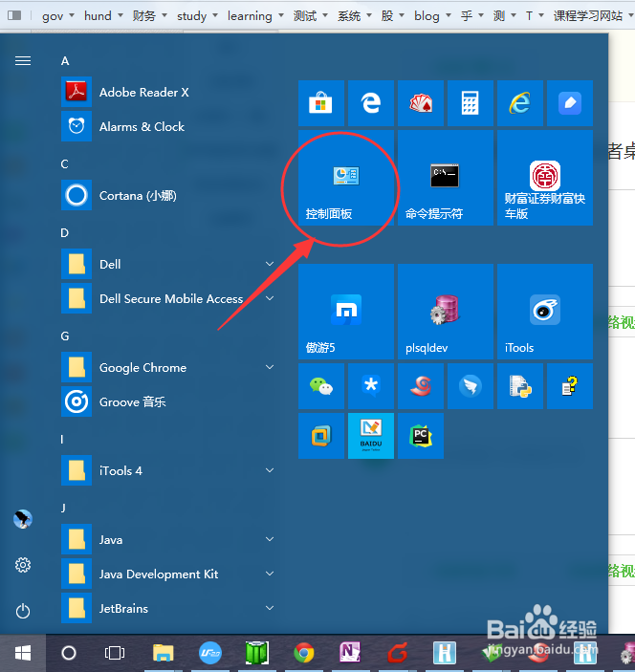Expand the JetBrains folder
635x672 pixels.
[169, 608]
